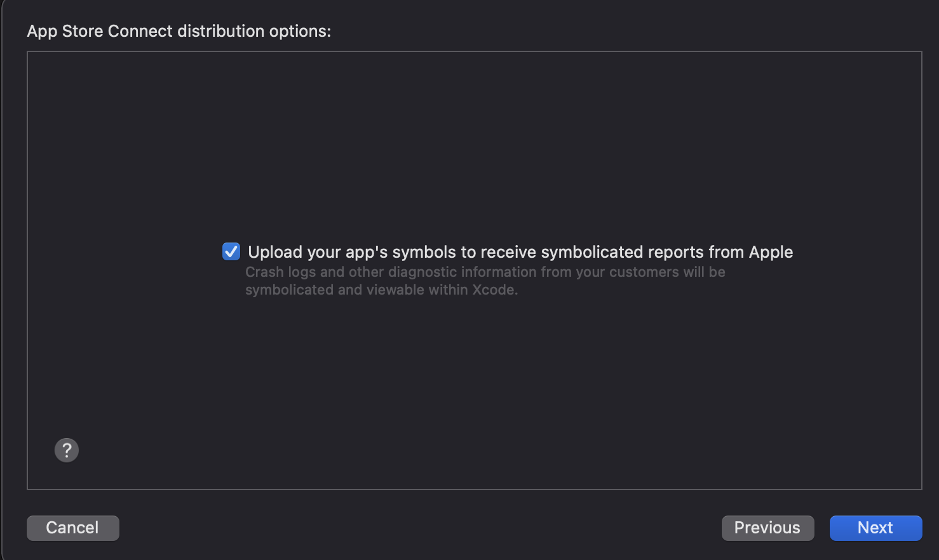Screen dimensions: 939x560
Task: Click the "Crash logs and other diagnostic" description
Action: tap(485, 272)
